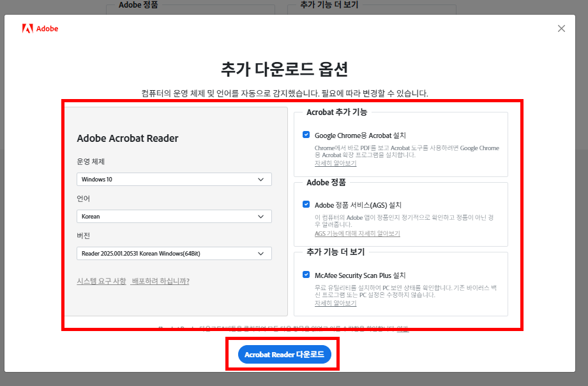Select the Adobe 정품 tab in the background page
This screenshot has height=386, width=588.
(x=139, y=4)
